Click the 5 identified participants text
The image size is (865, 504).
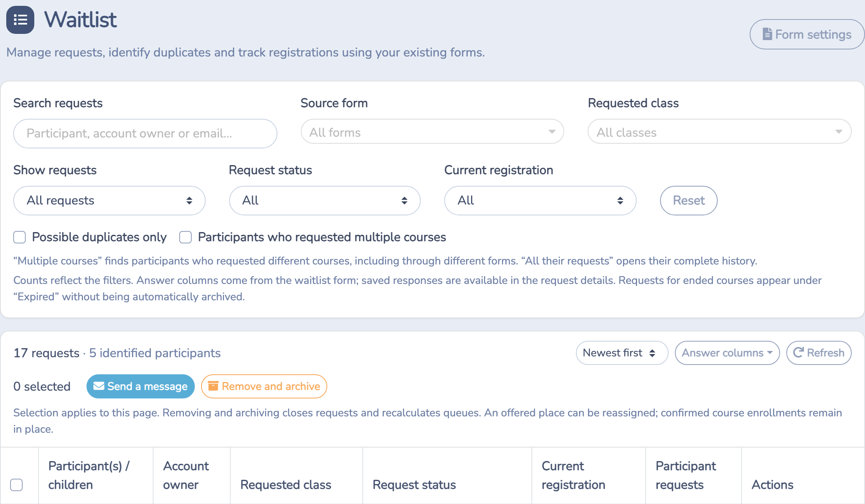[x=155, y=353]
